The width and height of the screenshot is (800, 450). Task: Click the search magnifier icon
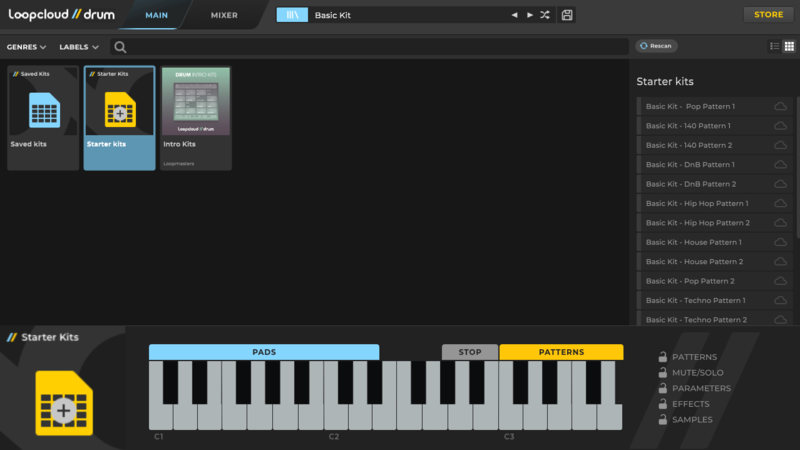[x=120, y=47]
